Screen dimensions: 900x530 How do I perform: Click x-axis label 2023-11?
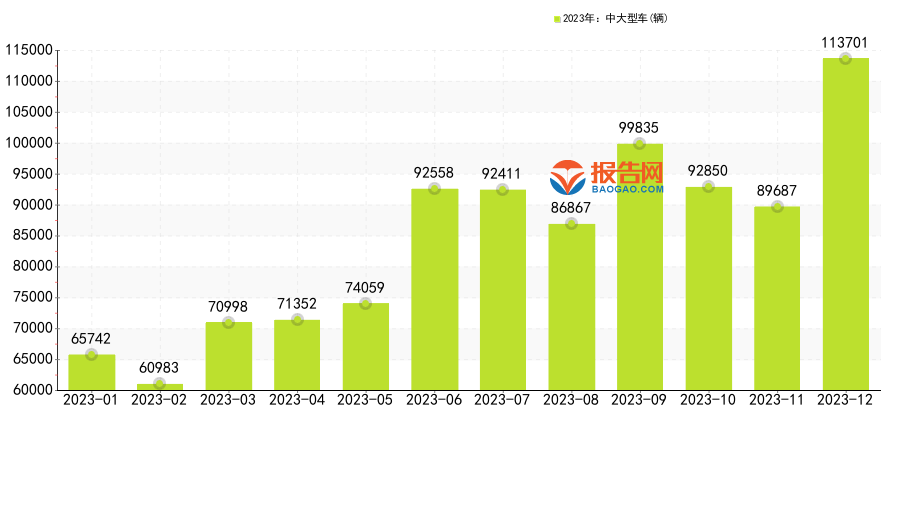[x=777, y=400]
